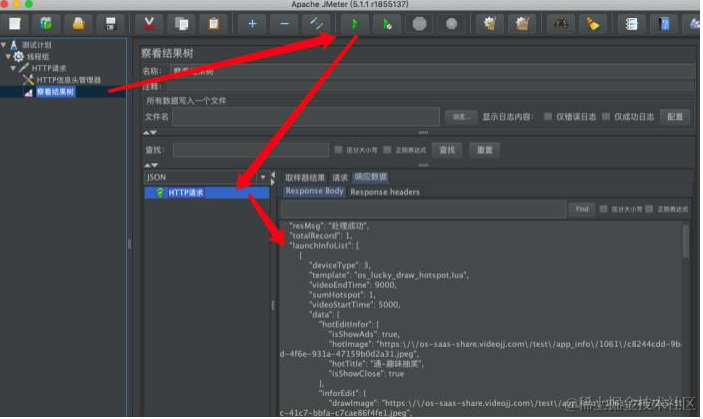703x419 pixels.
Task: Click the green status icon beside HTTP请求 result
Action: [x=160, y=193]
